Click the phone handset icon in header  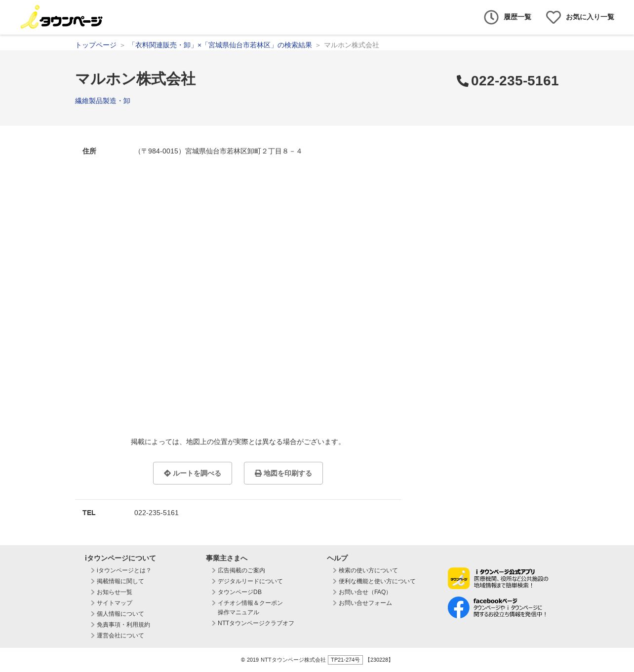463,81
